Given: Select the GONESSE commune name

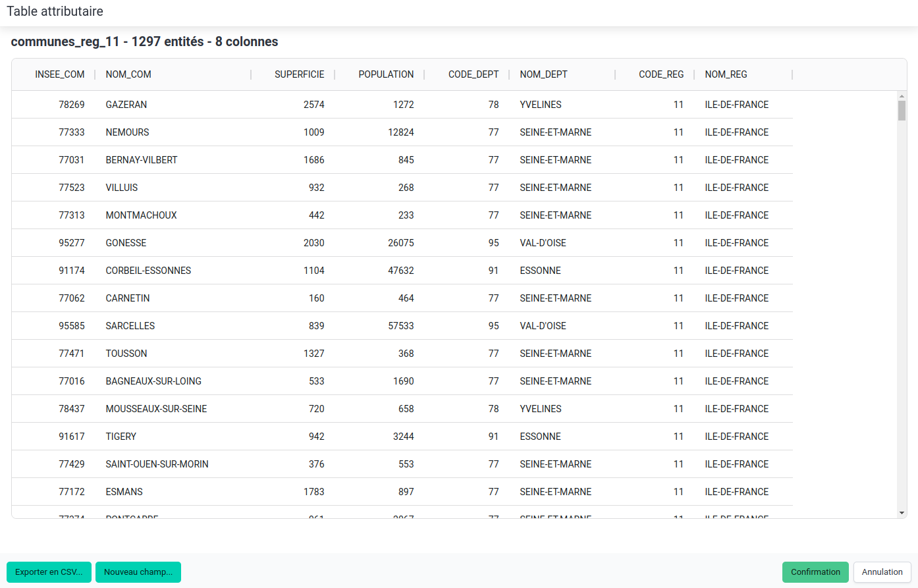Looking at the screenshot, I should click(126, 243).
